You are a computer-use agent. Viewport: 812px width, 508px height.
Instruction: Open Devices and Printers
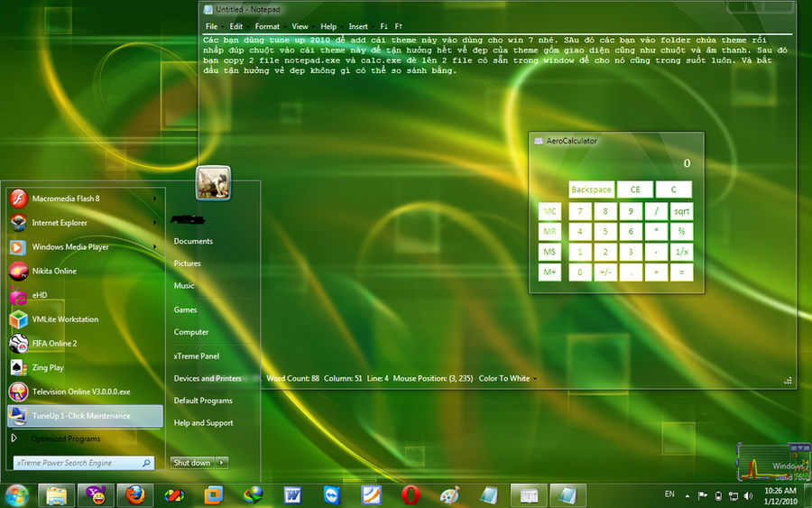(x=208, y=379)
